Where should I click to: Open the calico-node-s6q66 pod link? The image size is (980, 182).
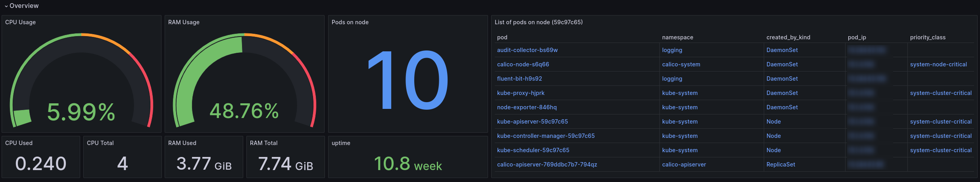click(x=523, y=64)
